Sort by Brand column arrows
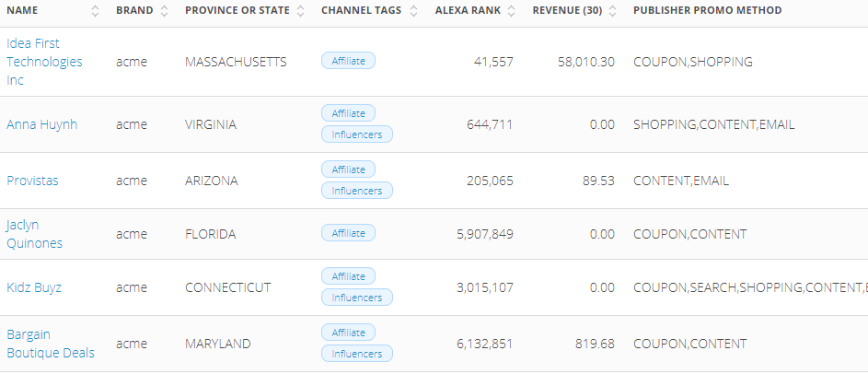Viewport: 868px width, 374px height. (164, 11)
